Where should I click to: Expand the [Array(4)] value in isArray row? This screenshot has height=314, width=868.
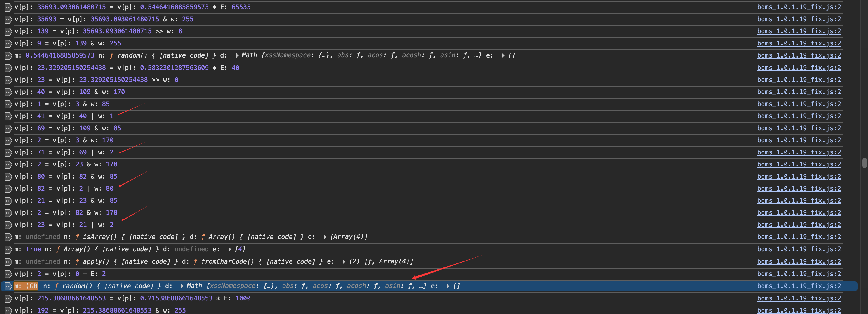325,237
